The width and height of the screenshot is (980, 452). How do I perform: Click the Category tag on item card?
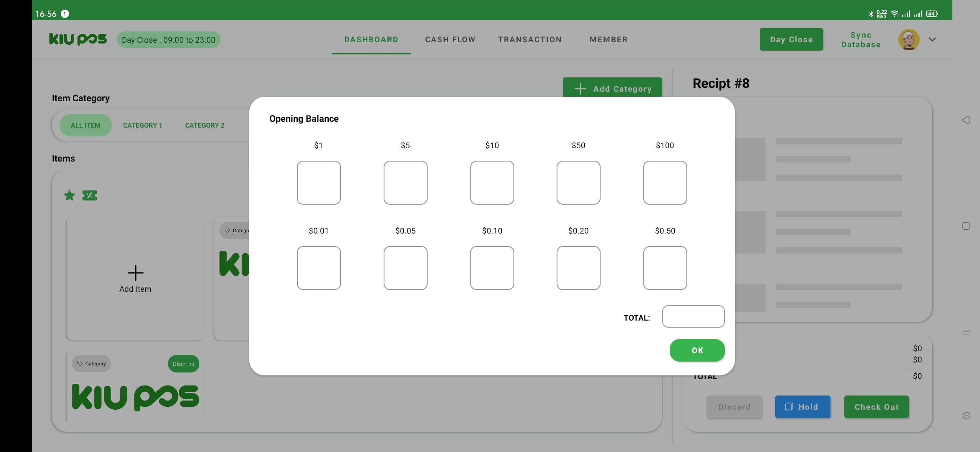pyautogui.click(x=92, y=364)
